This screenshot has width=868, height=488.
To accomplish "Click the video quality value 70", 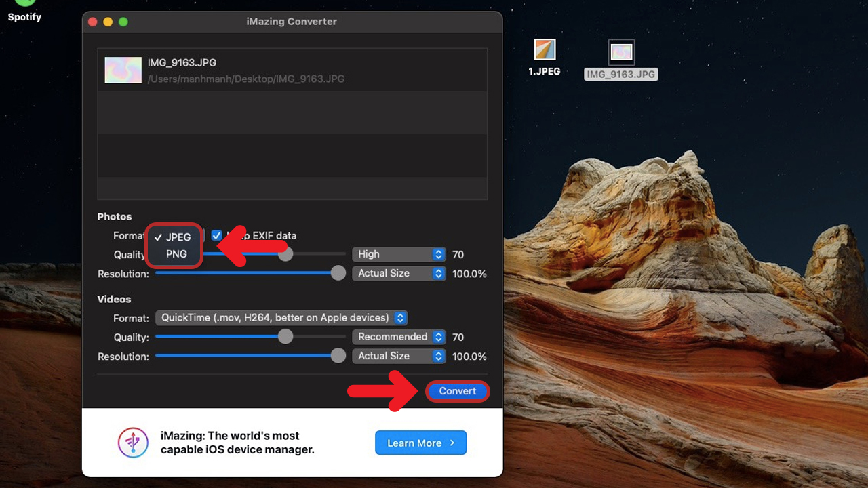I will click(458, 338).
